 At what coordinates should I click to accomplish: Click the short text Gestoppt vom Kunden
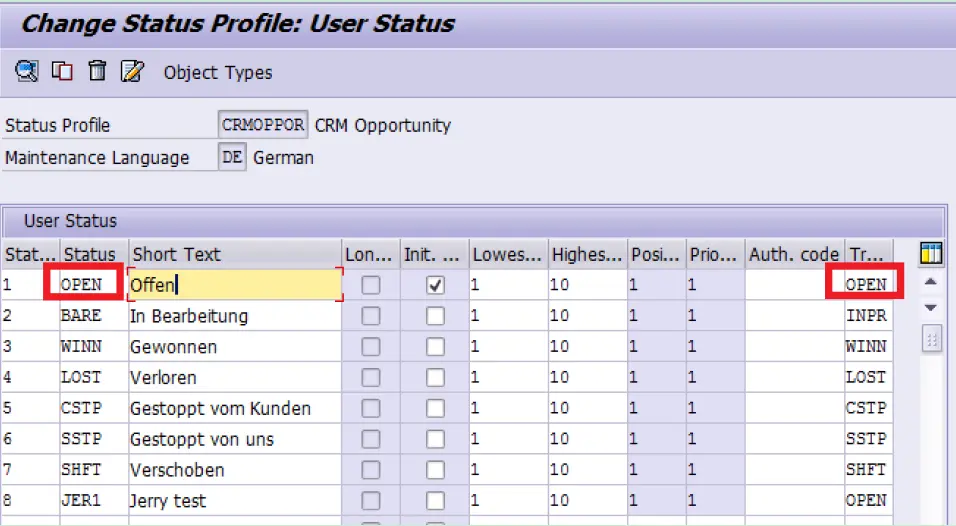coord(221,408)
